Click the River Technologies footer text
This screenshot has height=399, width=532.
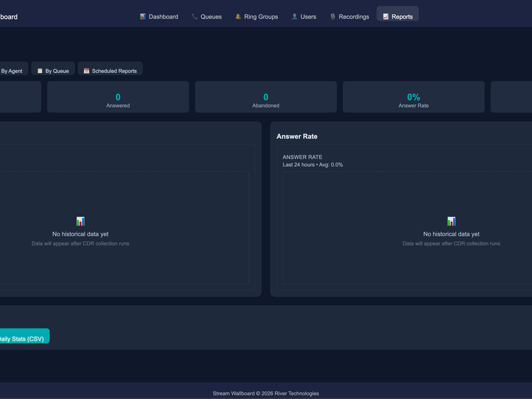(x=295, y=393)
